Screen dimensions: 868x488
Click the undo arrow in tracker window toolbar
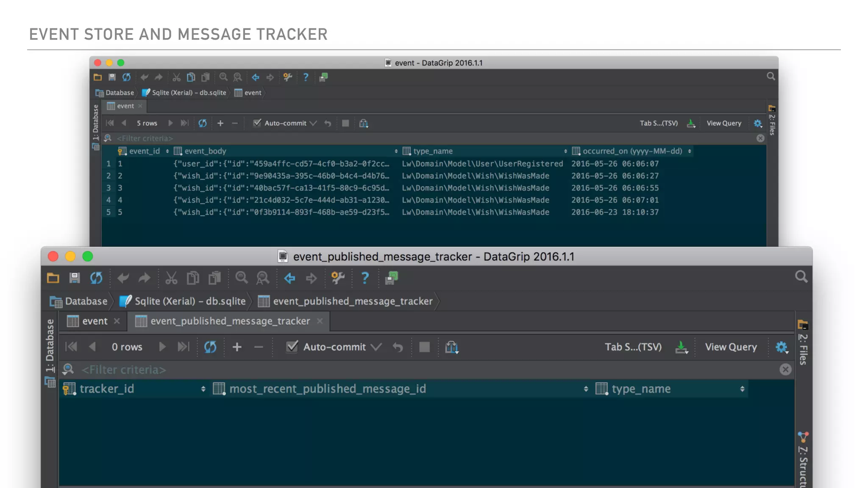click(123, 278)
